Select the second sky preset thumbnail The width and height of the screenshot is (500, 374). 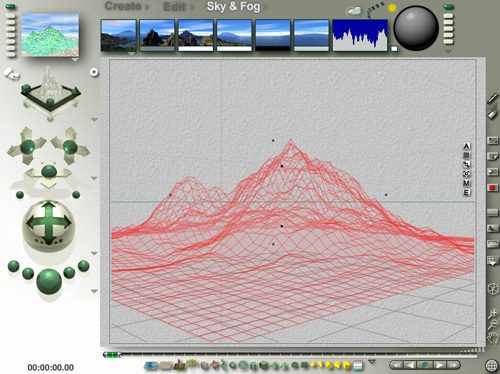pos(157,35)
